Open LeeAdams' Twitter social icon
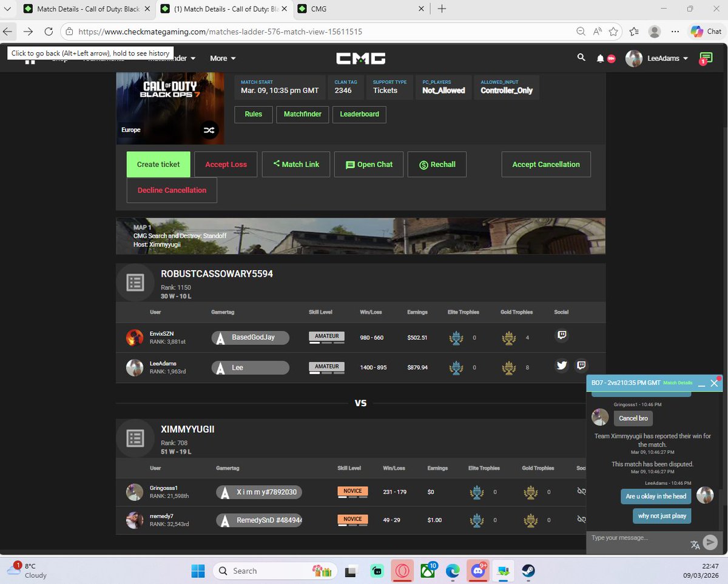This screenshot has height=584, width=728. (561, 365)
